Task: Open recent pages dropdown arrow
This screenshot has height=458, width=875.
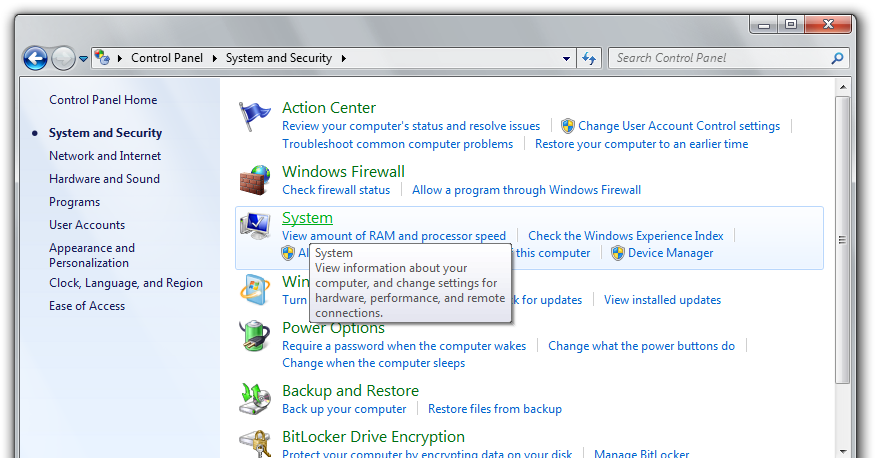Action: [83, 59]
